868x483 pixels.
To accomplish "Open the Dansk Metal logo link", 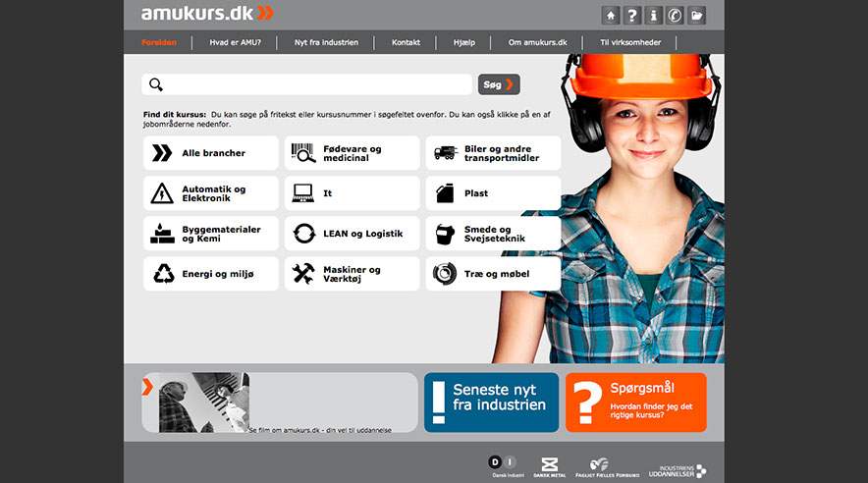I will [x=550, y=466].
